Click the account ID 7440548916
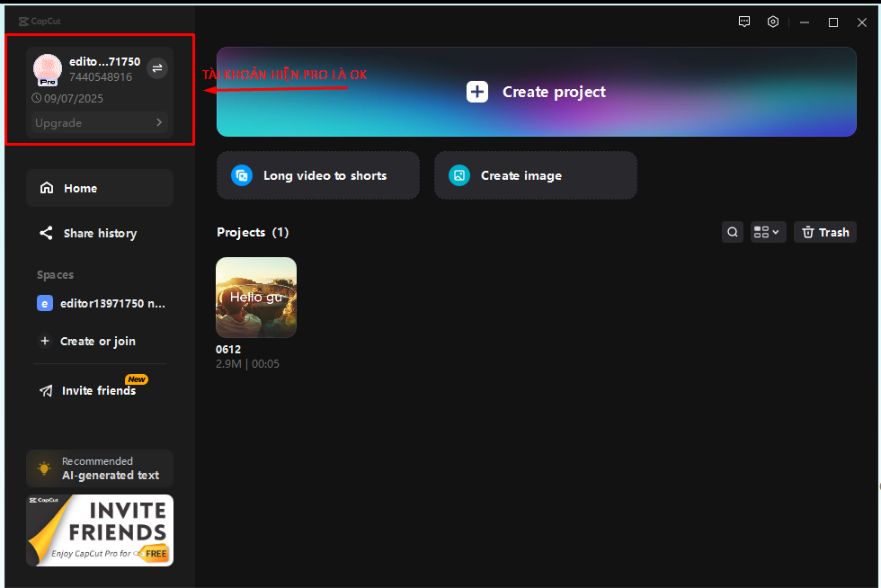This screenshot has width=881, height=588. click(x=101, y=77)
